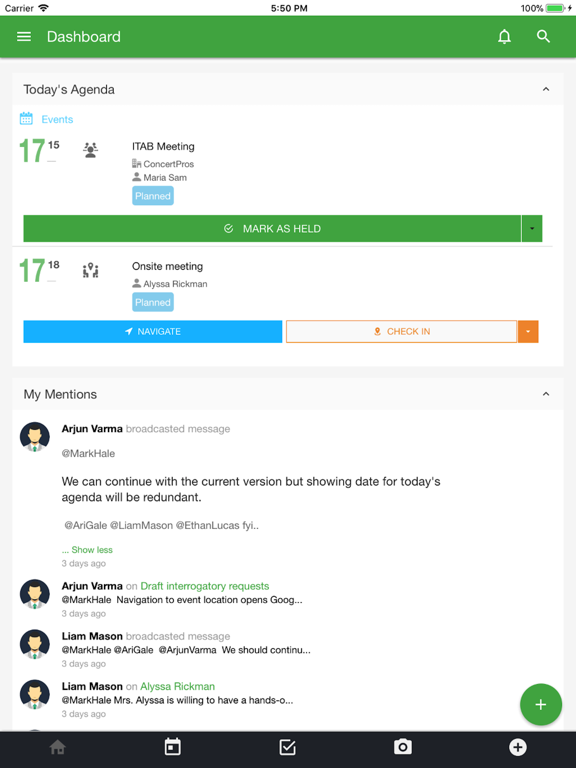Open the tasks checkbox icon in bottom bar
This screenshot has height=768, width=576.
coord(288,747)
